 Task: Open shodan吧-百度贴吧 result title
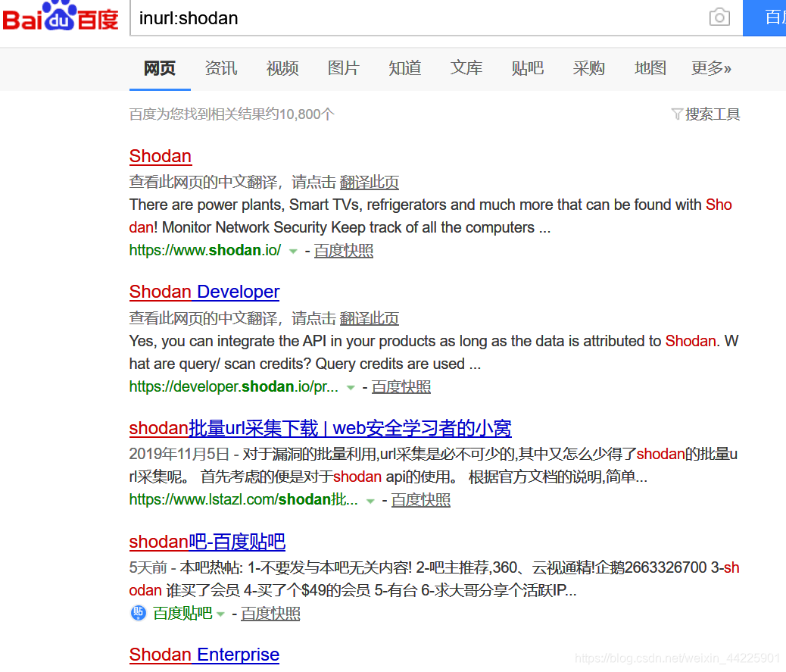tap(207, 542)
